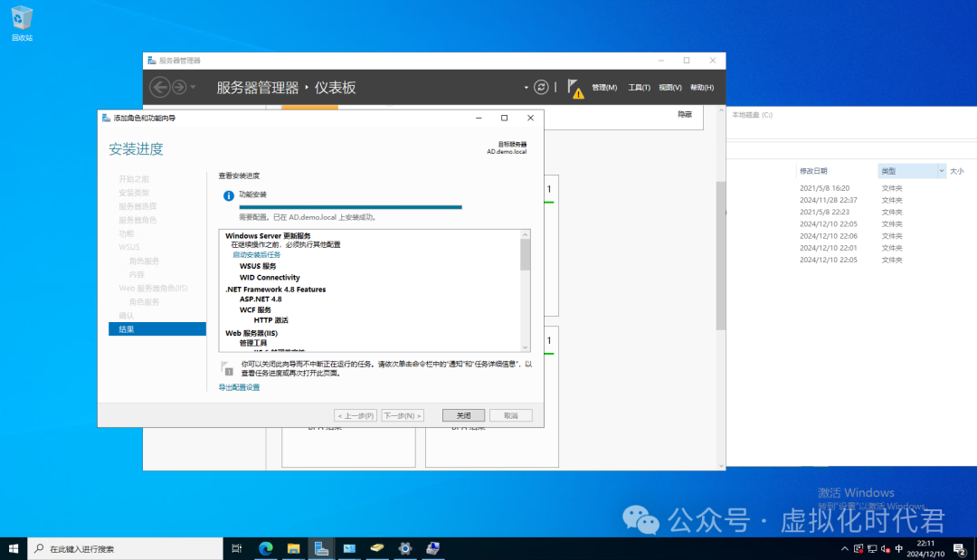
Task: Select the WSUS 服务 entry
Action: point(257,266)
